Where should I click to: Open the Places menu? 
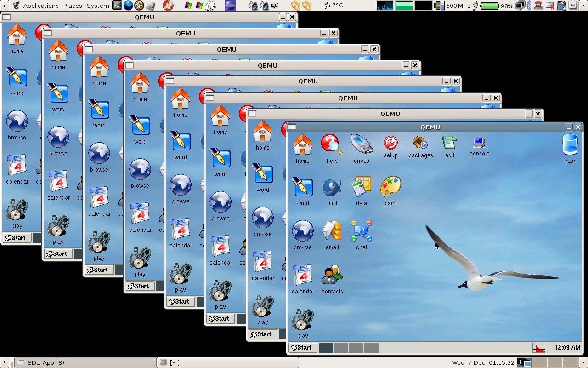point(73,6)
